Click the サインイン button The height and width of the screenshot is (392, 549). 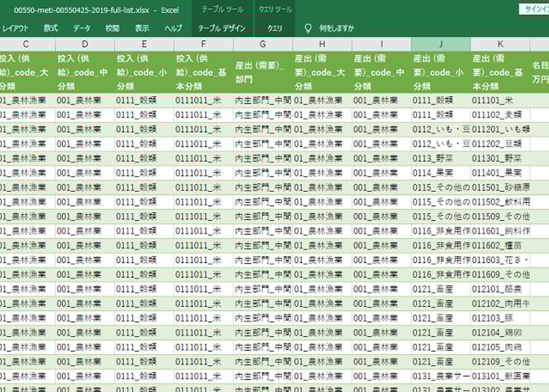click(534, 10)
